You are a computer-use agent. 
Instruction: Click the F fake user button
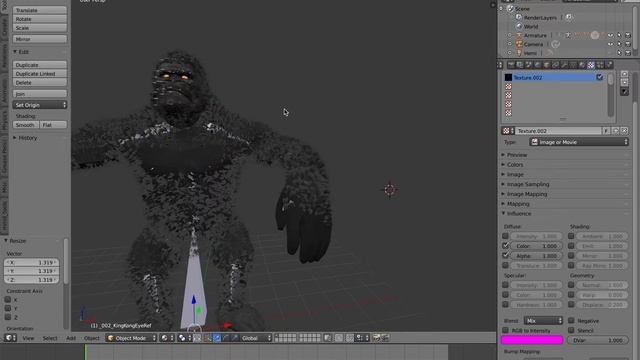pyautogui.click(x=606, y=131)
